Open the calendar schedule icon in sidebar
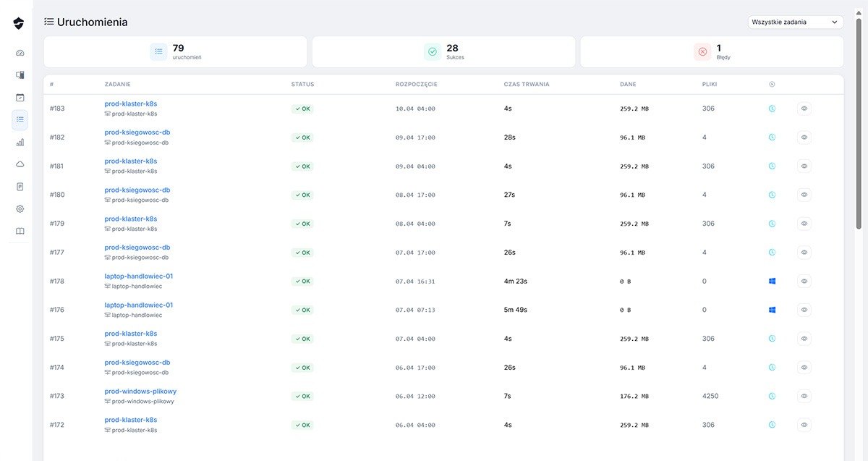This screenshot has height=461, width=868. coord(20,97)
